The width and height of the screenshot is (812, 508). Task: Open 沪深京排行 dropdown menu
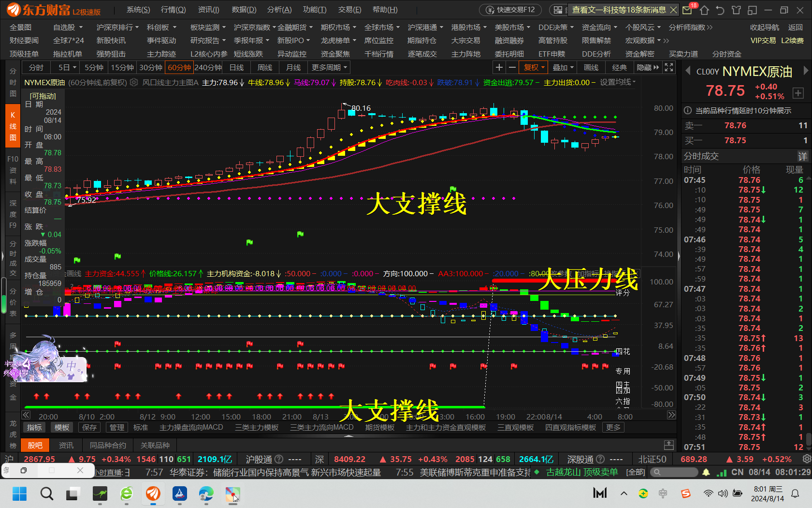(x=117, y=28)
